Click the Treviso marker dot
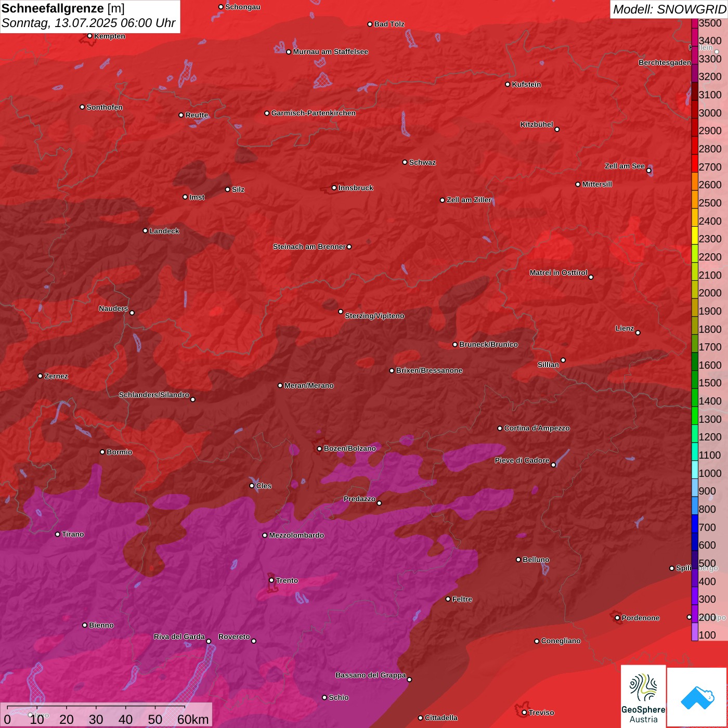Image resolution: width=728 pixels, height=728 pixels. [x=525, y=712]
